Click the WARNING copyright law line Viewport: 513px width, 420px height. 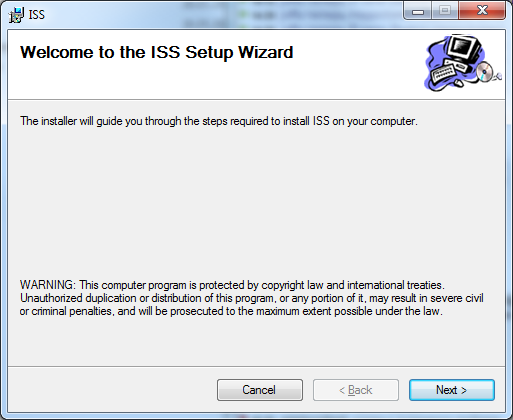[232, 285]
